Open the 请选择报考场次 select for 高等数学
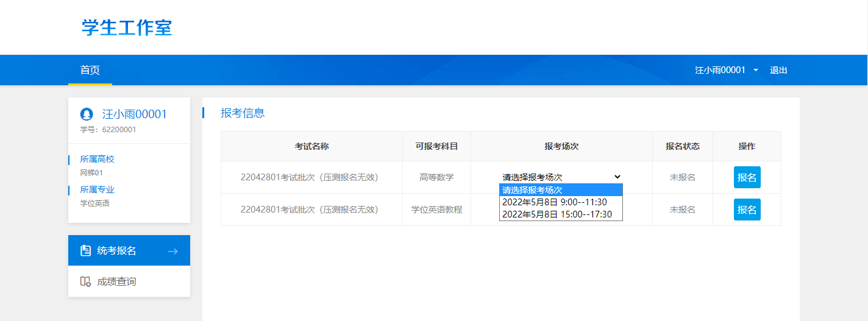The height and width of the screenshot is (321, 868). click(561, 177)
